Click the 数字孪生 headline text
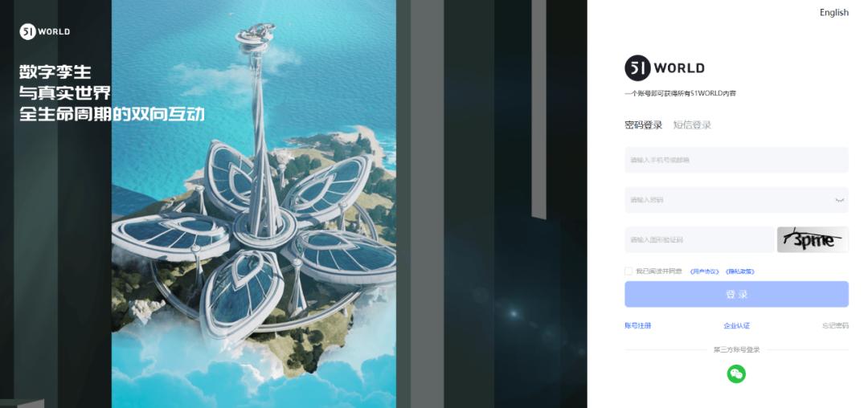The width and height of the screenshot is (868, 408). point(55,71)
